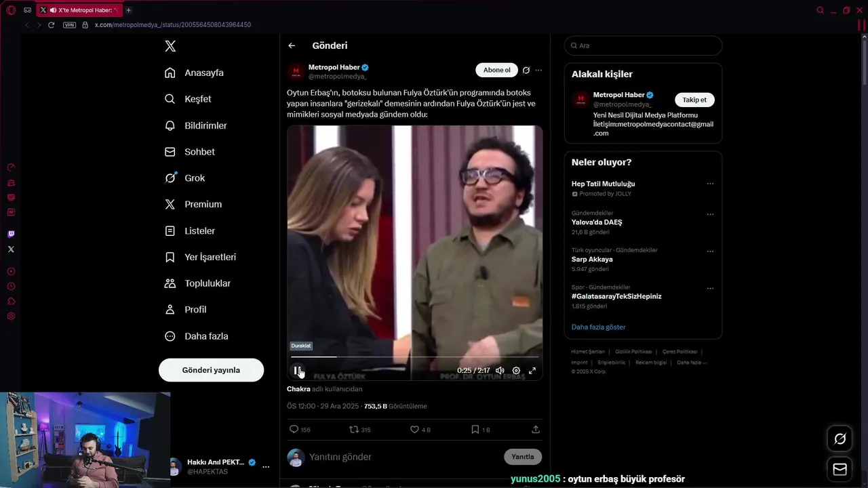Open options for Yalova'da DAEŞ trend

coord(710,214)
